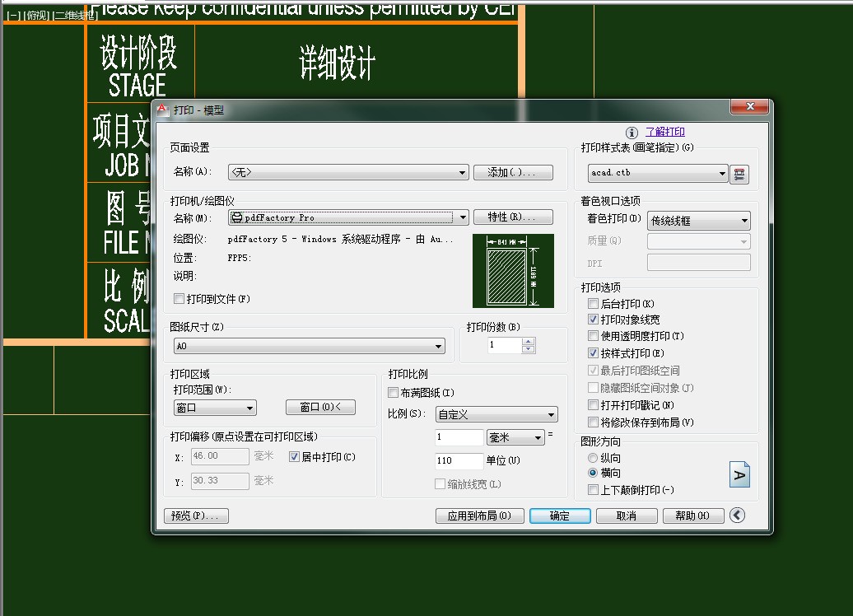The image size is (853, 616).
Task: Click the 预览 preview button
Action: click(x=196, y=516)
